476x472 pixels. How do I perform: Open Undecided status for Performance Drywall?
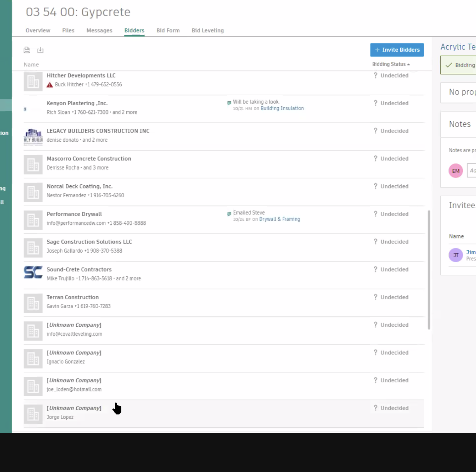coord(391,214)
